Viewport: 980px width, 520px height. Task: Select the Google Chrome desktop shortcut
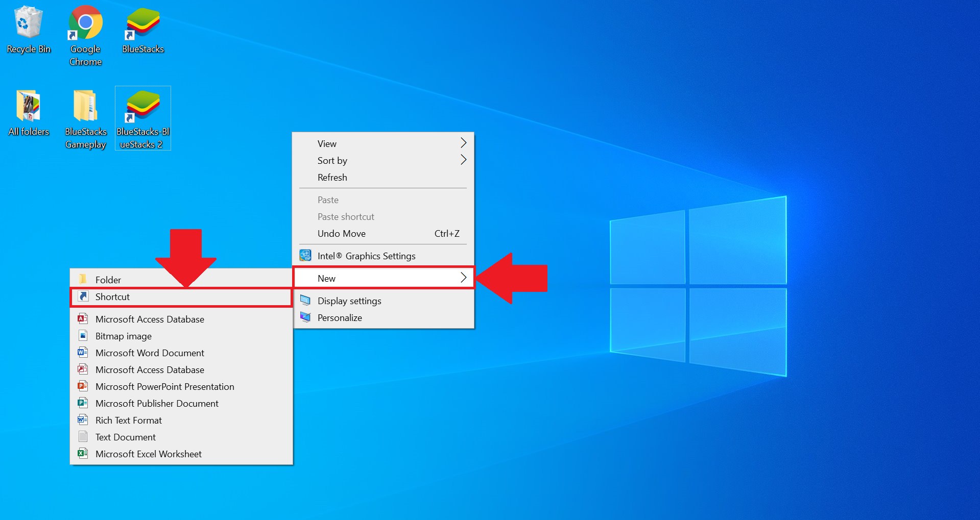85,36
